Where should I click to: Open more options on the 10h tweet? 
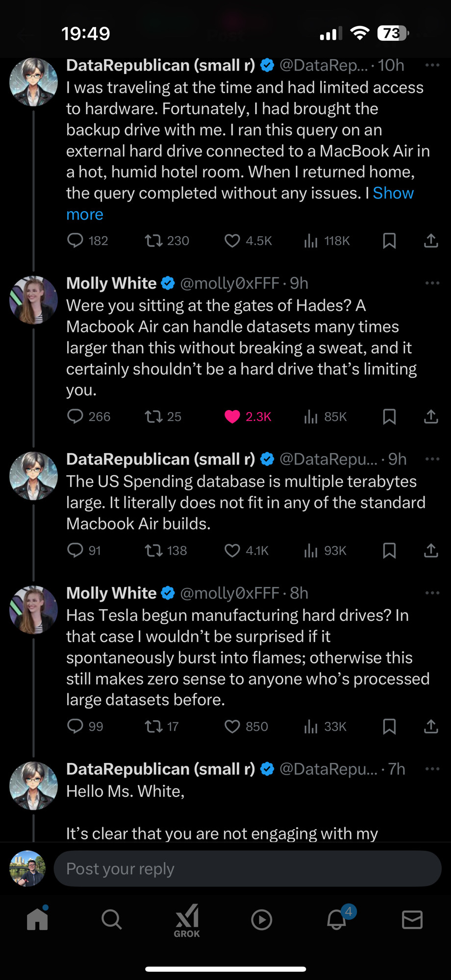tap(432, 65)
